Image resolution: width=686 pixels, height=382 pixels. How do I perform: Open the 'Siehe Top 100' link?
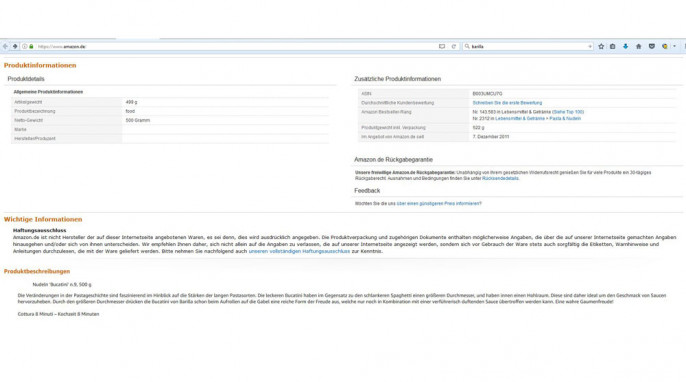click(x=568, y=112)
